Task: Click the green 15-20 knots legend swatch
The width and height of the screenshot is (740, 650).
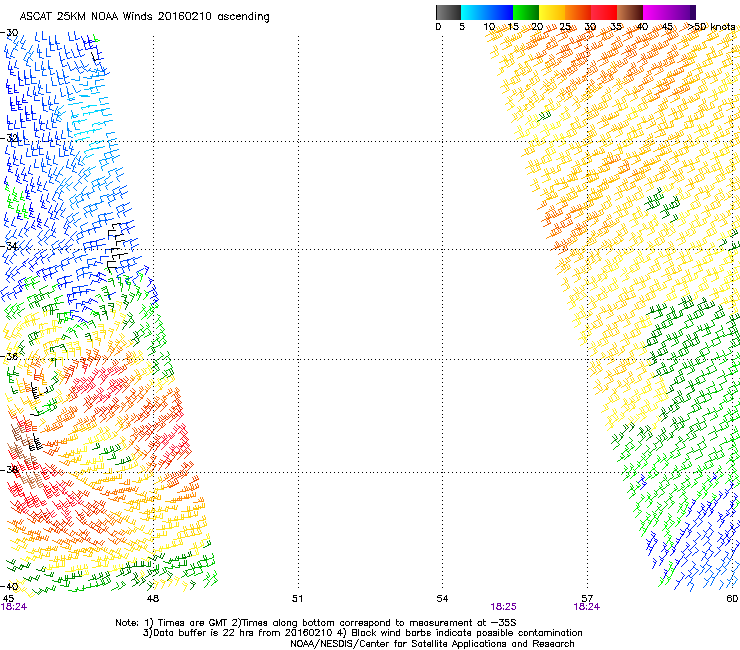Action: (526, 12)
